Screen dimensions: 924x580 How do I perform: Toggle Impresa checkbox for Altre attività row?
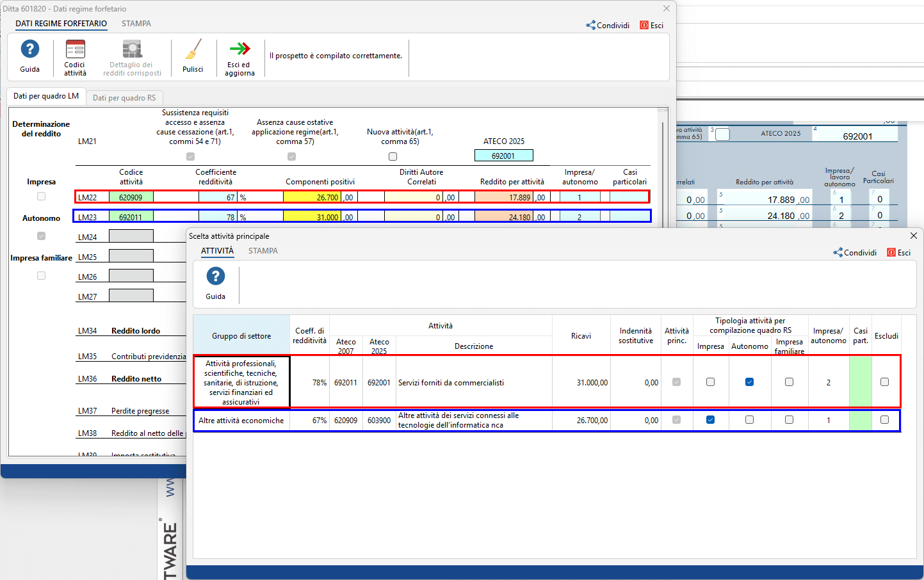710,420
